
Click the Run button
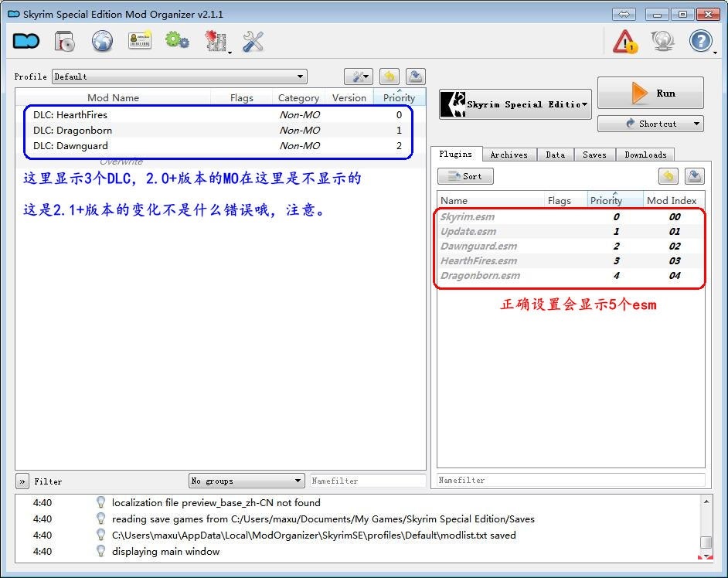[x=651, y=93]
